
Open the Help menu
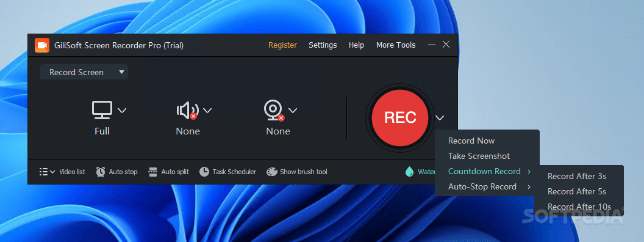pyautogui.click(x=357, y=45)
